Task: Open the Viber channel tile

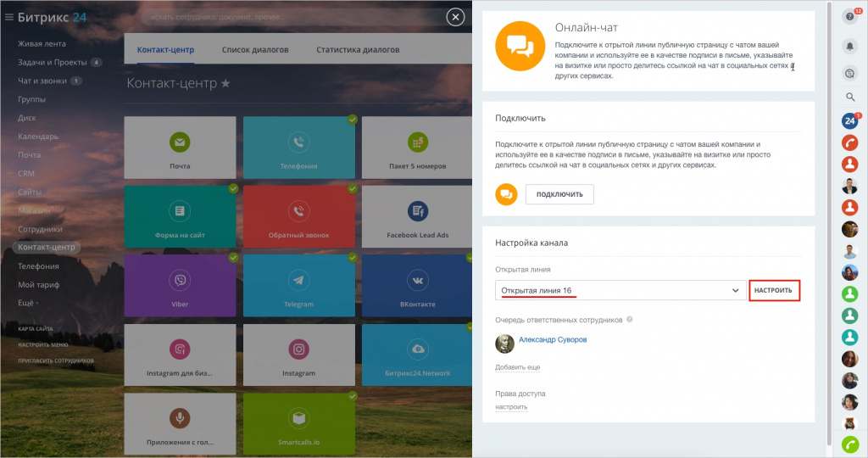Action: (180, 286)
